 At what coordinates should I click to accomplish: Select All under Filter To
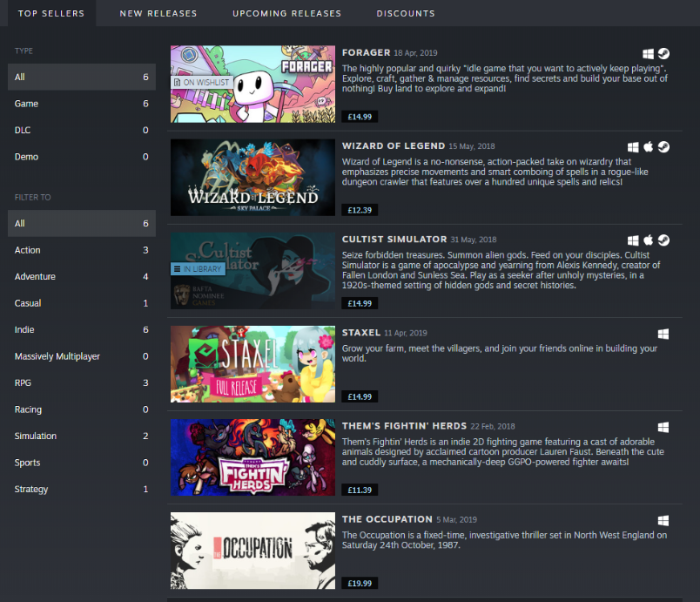(82, 223)
